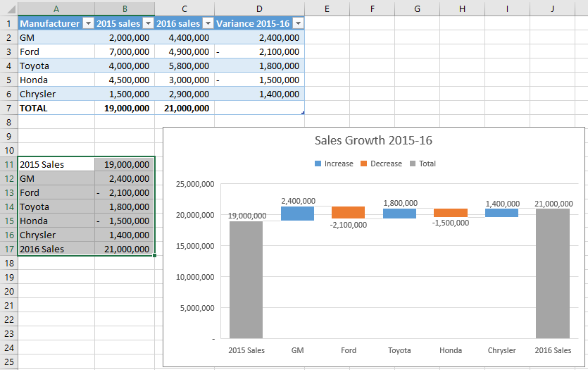Image resolution: width=588 pixels, height=370 pixels.
Task: Click cell A17 containing 2016 Sales
Action: (56, 249)
